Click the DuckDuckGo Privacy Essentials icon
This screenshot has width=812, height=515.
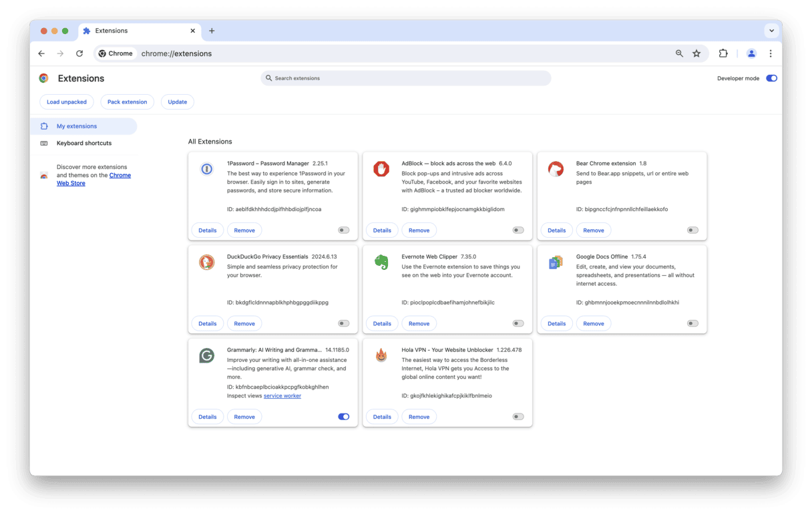[x=207, y=262]
